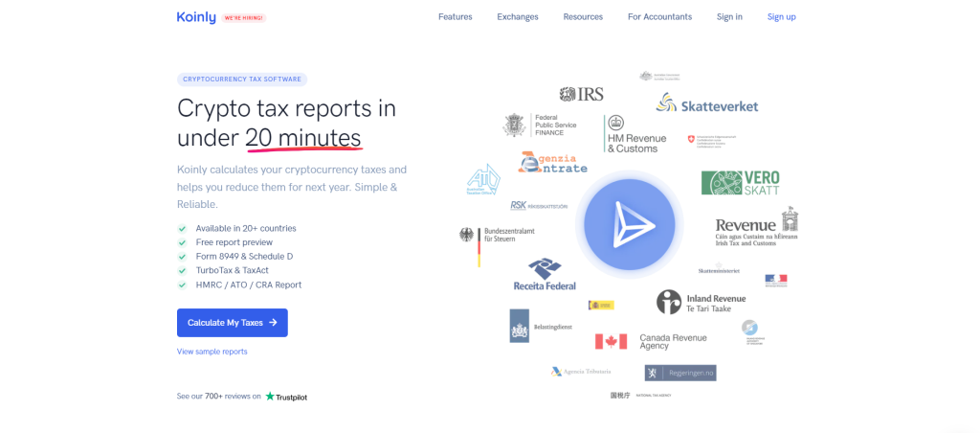Screen dimensions: 980x433
Task: Open the We're Hiring badge
Action: click(244, 18)
